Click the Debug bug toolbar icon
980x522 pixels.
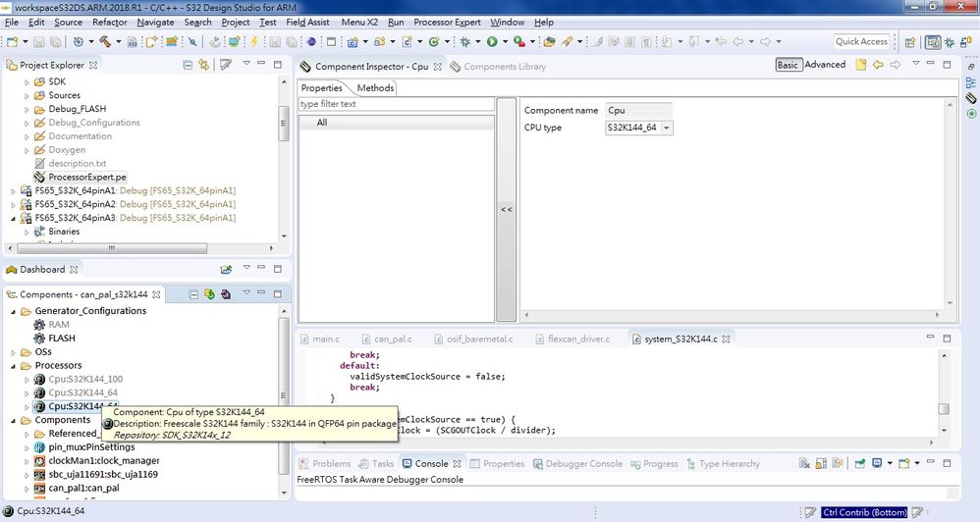tap(465, 42)
